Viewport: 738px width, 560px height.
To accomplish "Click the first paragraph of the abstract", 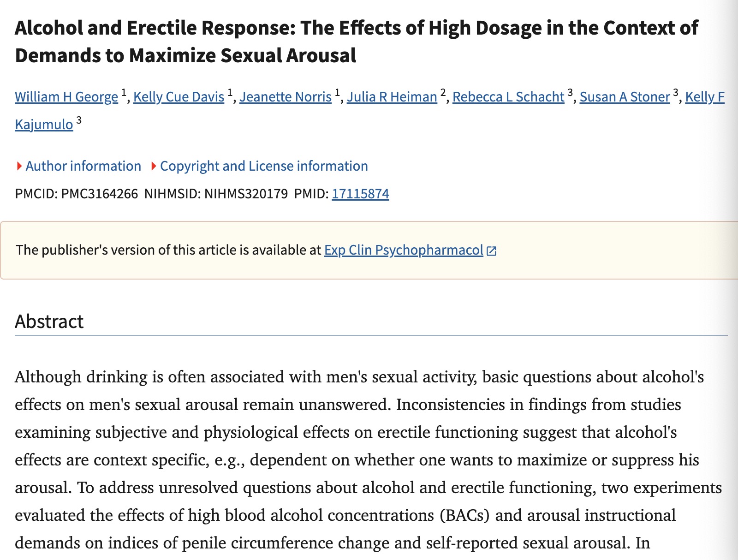I will [x=369, y=460].
